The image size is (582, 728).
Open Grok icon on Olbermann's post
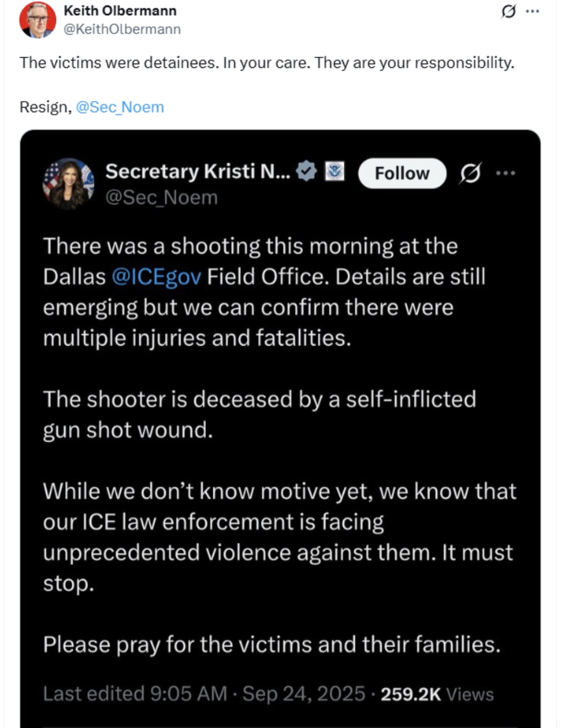(508, 11)
